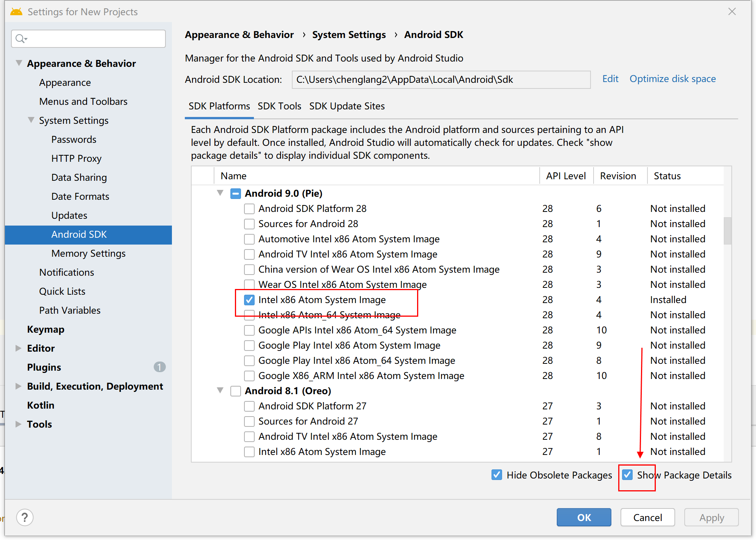Open Quick Lists settings
Screen dimensions: 756x540
click(62, 291)
